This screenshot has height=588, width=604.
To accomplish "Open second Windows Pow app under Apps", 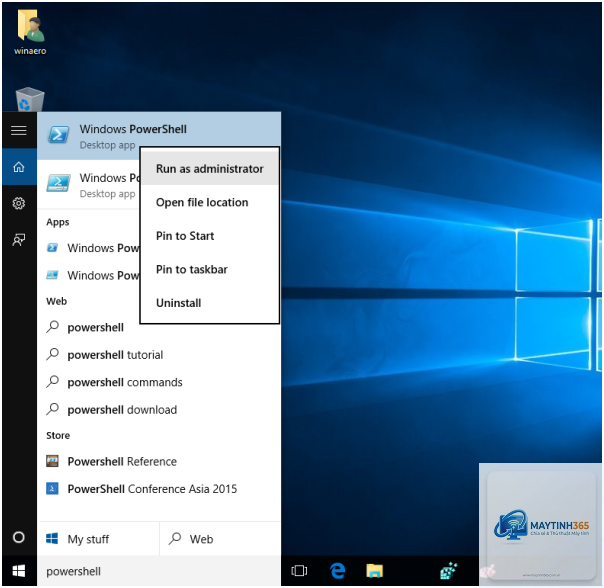I will 89,275.
